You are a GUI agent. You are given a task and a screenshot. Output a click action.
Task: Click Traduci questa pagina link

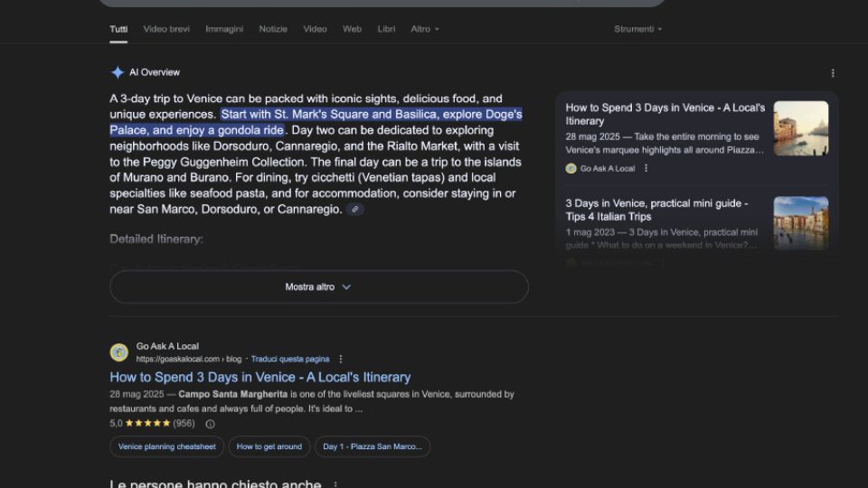289,360
